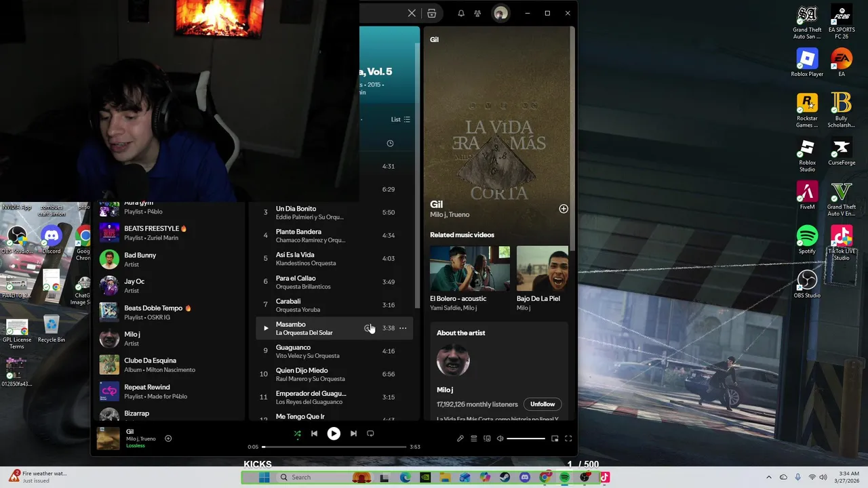Open OBS Studio shortcut below Spotify
Screen dimensions: 868x488
point(807,283)
